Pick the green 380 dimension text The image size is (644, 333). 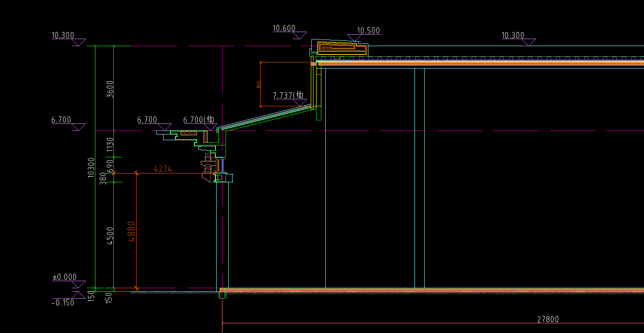coord(103,178)
